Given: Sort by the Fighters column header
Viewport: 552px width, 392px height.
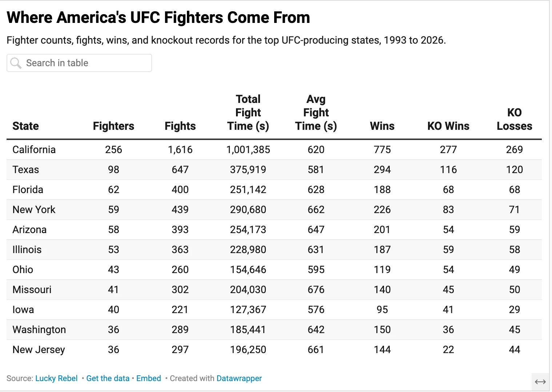Looking at the screenshot, I should click(x=113, y=126).
